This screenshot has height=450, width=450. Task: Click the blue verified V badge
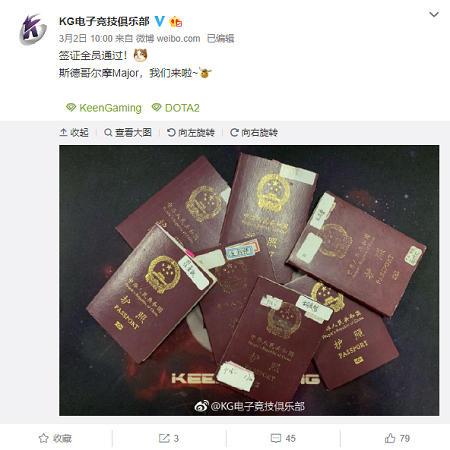(160, 21)
